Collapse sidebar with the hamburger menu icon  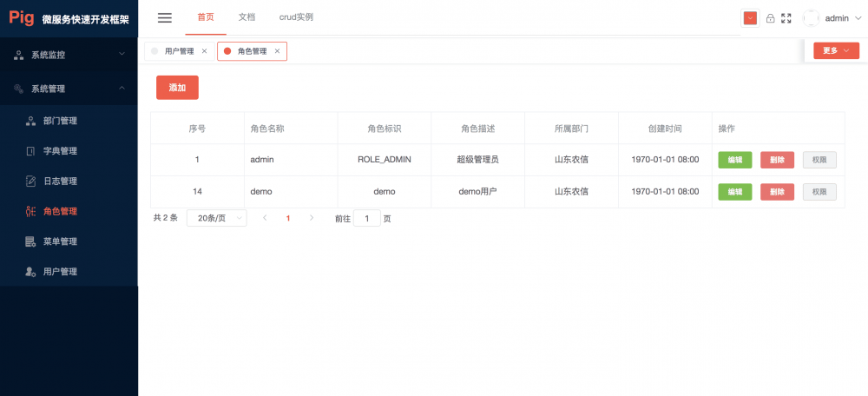(x=164, y=17)
